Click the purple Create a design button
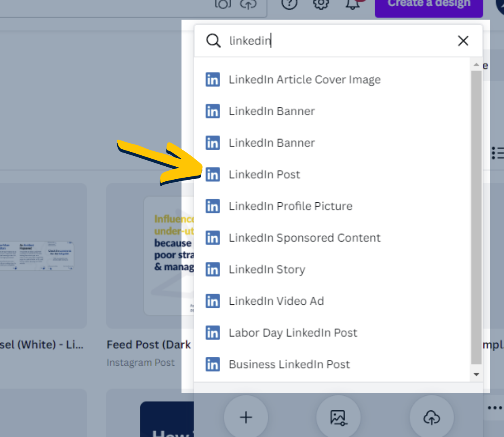This screenshot has width=504, height=437. click(428, 3)
